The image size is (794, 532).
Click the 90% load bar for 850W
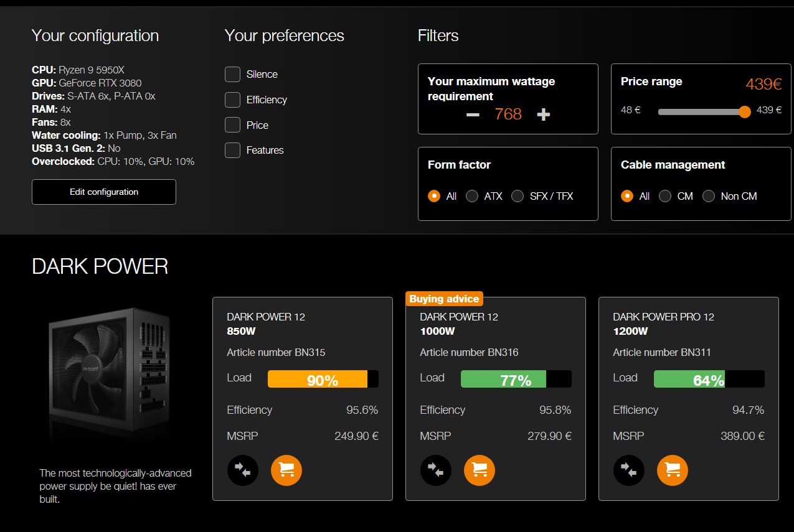pyautogui.click(x=323, y=379)
